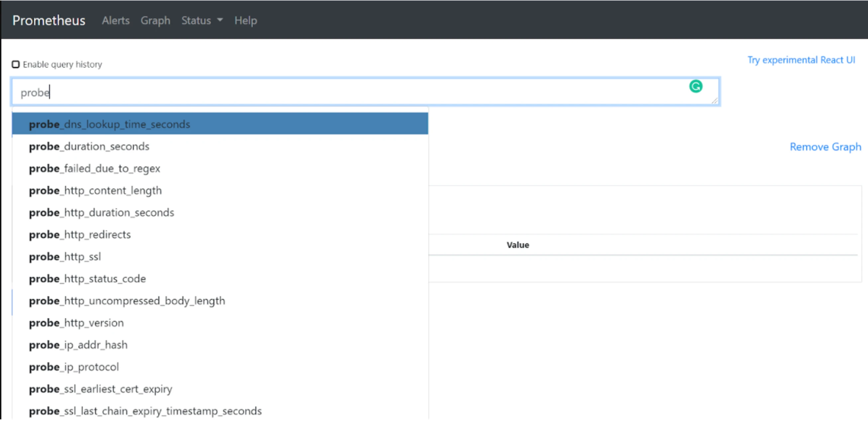Screen dimensions: 868x436
Task: Grab the query box resize handle
Action: (714, 101)
